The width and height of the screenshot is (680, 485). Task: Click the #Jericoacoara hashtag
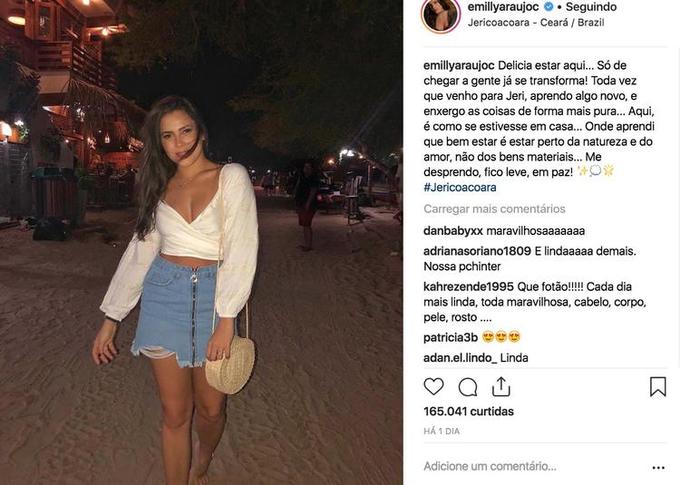click(460, 187)
